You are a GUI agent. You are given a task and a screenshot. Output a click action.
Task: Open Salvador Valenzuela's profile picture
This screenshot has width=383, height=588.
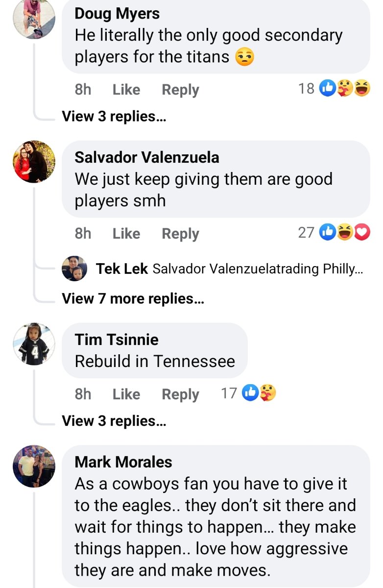point(34,162)
